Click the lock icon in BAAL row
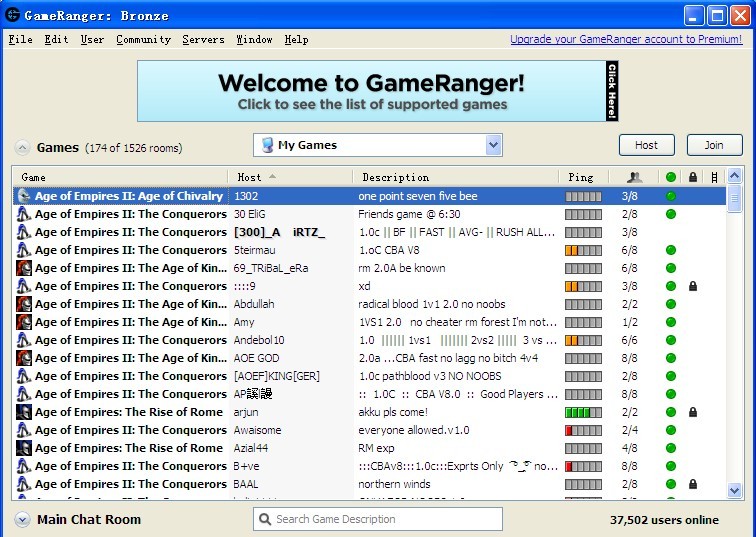The width and height of the screenshot is (756, 537). (693, 484)
